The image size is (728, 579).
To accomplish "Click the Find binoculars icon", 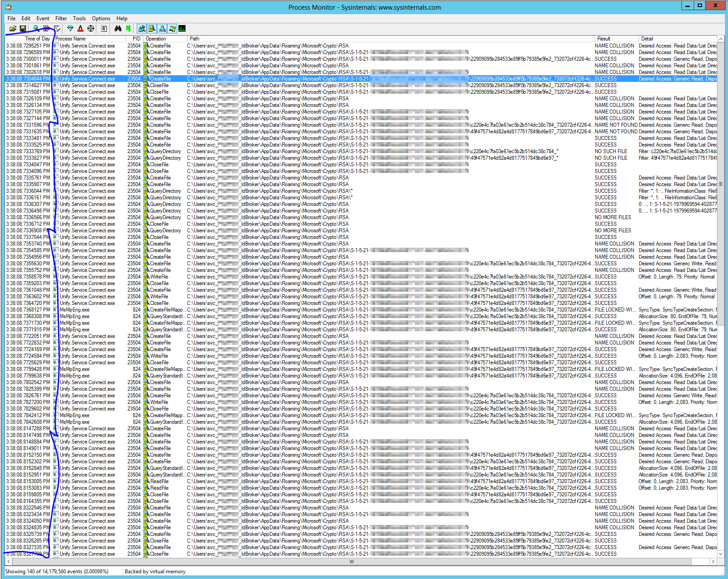I will click(118, 29).
